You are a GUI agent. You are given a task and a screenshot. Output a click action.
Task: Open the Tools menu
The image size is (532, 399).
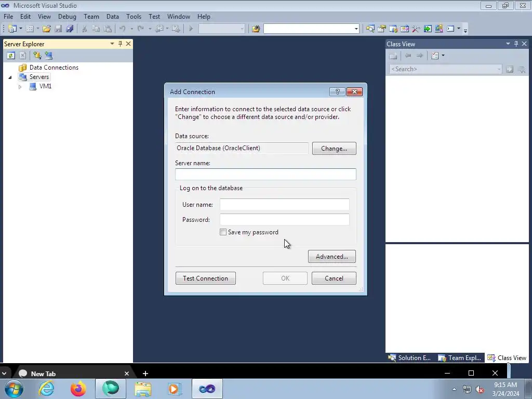[x=134, y=16]
